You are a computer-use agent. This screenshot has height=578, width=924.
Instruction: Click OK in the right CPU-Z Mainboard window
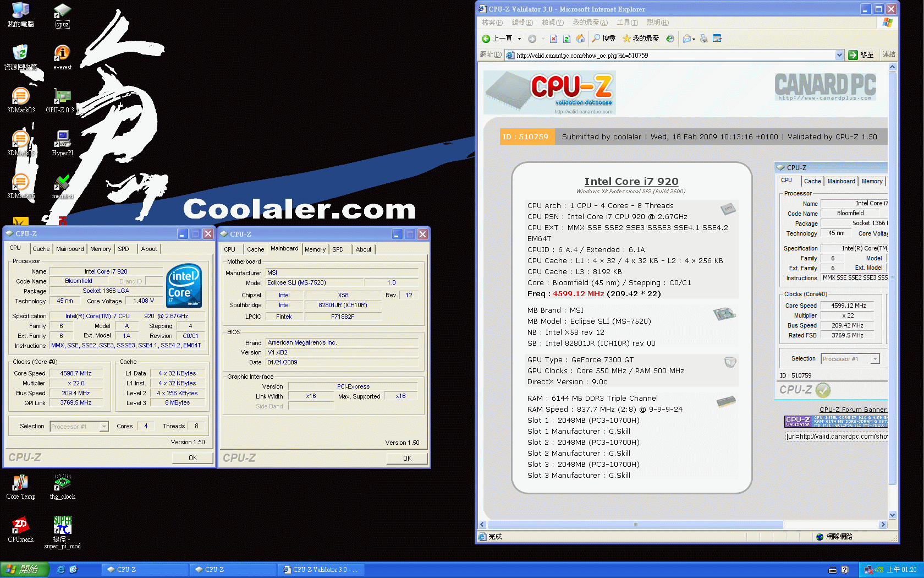point(407,459)
